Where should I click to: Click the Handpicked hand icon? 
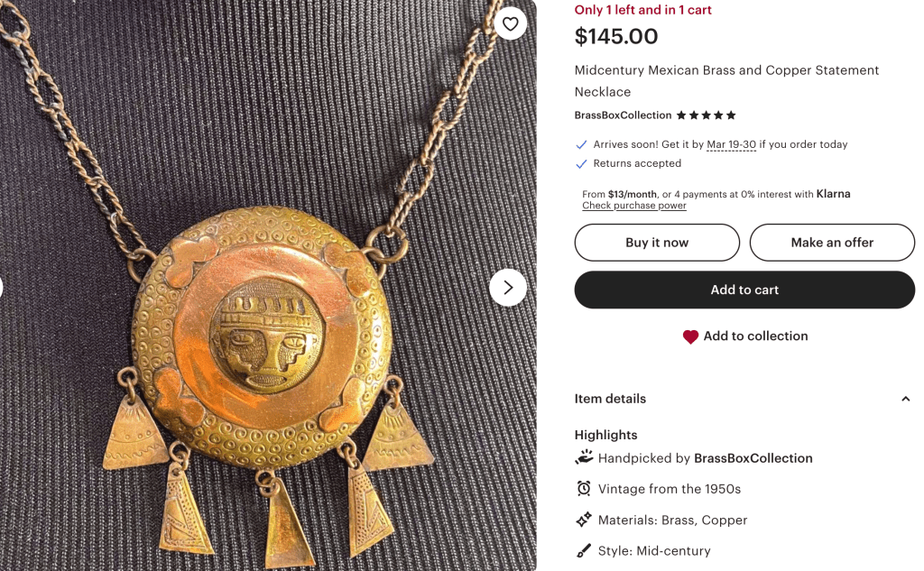(x=584, y=458)
